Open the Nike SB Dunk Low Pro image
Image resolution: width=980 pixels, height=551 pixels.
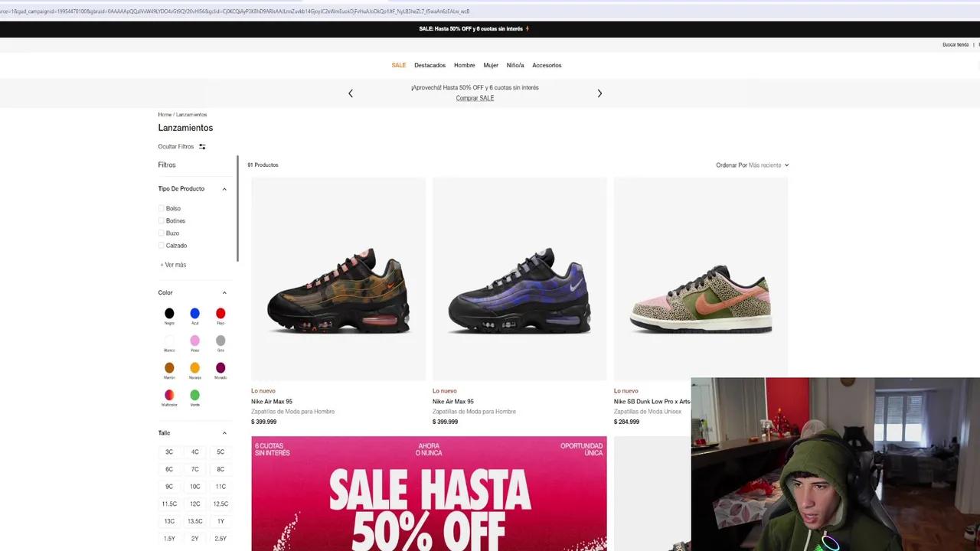pos(701,279)
